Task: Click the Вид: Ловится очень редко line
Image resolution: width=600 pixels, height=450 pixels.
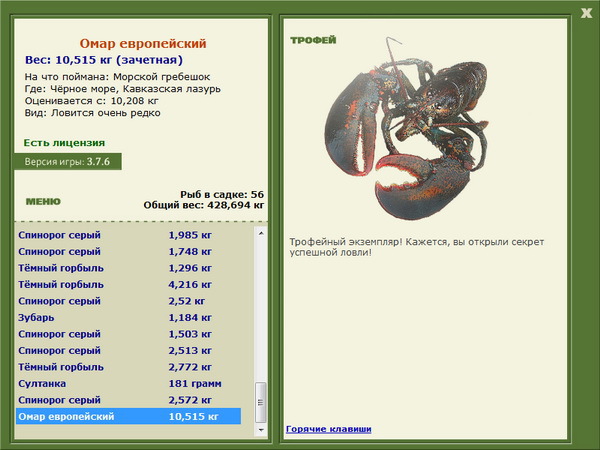Action: [93, 113]
